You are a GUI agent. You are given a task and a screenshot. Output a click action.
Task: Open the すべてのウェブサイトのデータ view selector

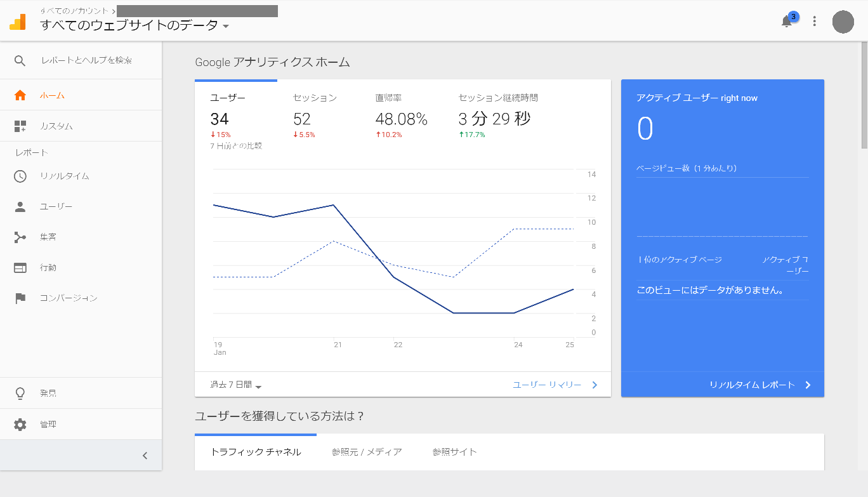[135, 25]
